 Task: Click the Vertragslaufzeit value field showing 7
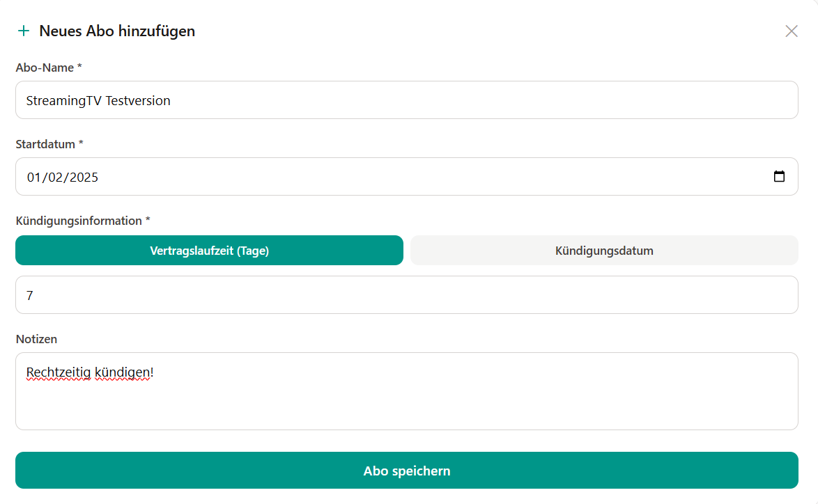[x=407, y=294]
